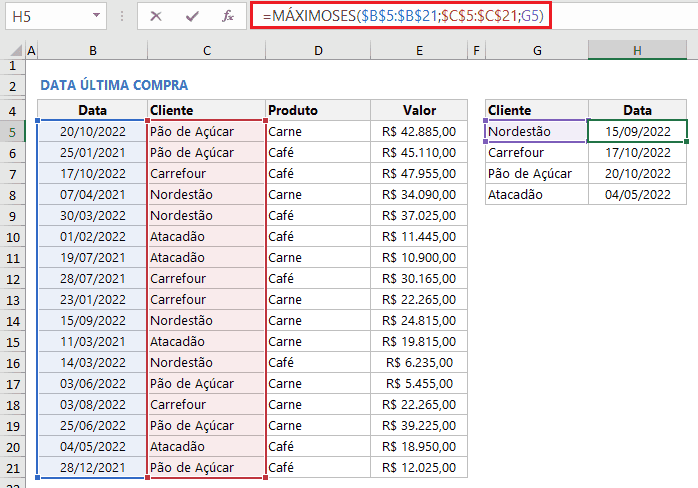Click Atacadão in cell G8
The image size is (698, 488).
click(536, 194)
